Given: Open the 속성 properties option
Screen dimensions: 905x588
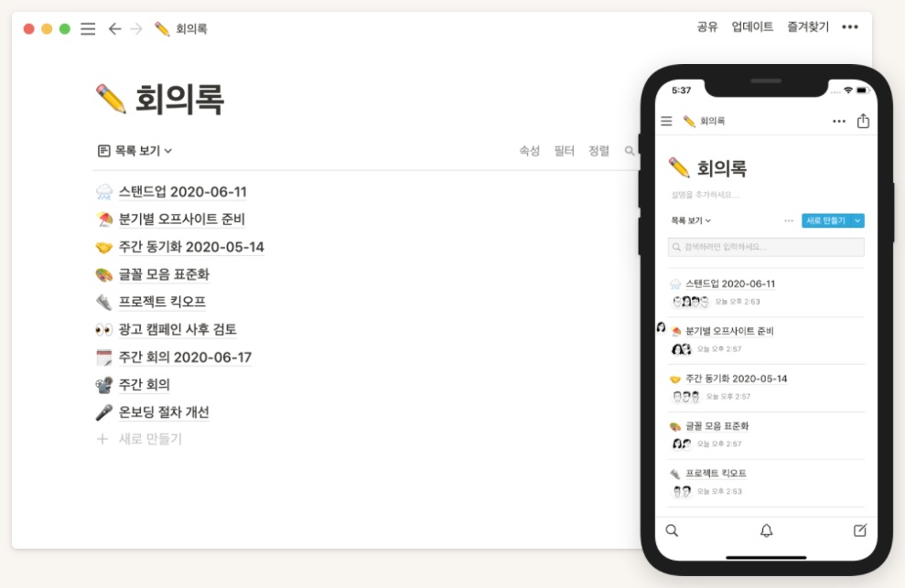Looking at the screenshot, I should click(x=529, y=151).
